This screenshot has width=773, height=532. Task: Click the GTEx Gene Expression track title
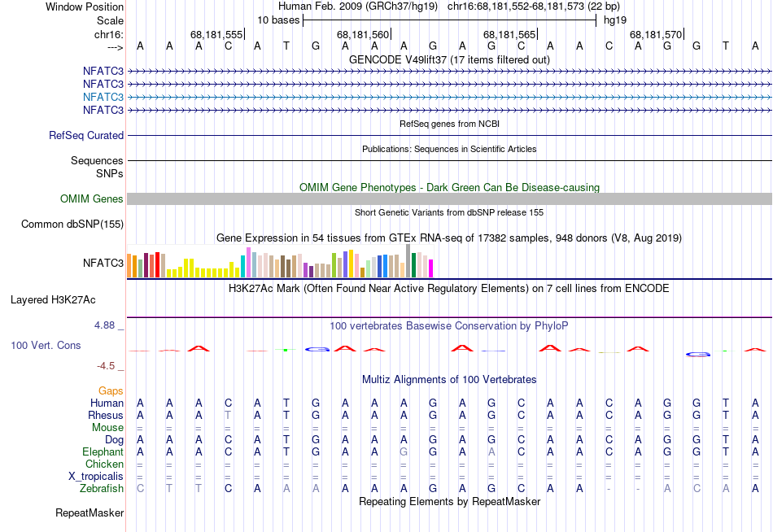(x=449, y=238)
